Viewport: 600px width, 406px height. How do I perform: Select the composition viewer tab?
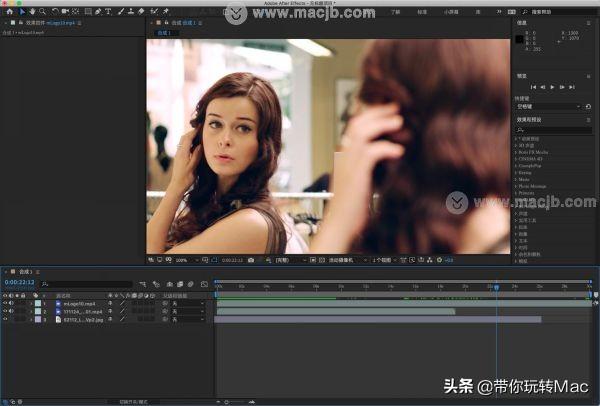tap(183, 23)
